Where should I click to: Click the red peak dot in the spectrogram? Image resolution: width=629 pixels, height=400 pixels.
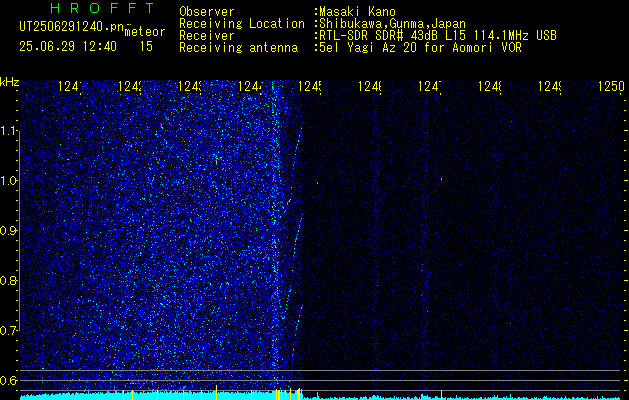coord(216,161)
